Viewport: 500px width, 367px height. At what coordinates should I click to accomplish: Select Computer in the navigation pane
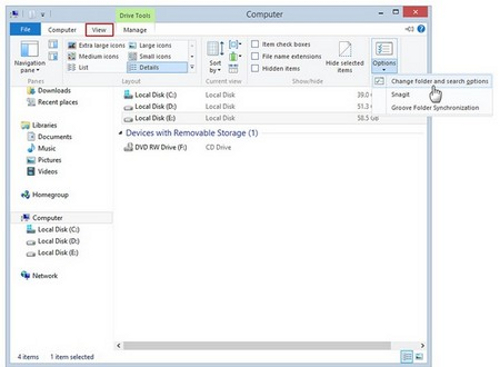pyautogui.click(x=62, y=218)
